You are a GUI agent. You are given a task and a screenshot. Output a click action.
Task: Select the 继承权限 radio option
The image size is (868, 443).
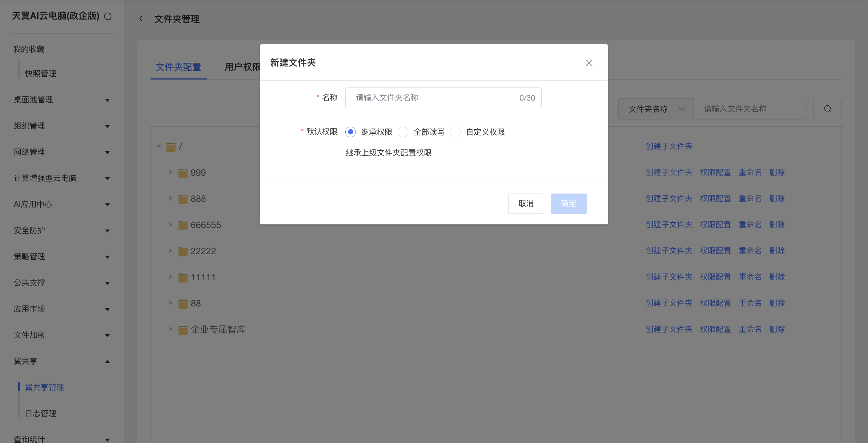click(350, 132)
